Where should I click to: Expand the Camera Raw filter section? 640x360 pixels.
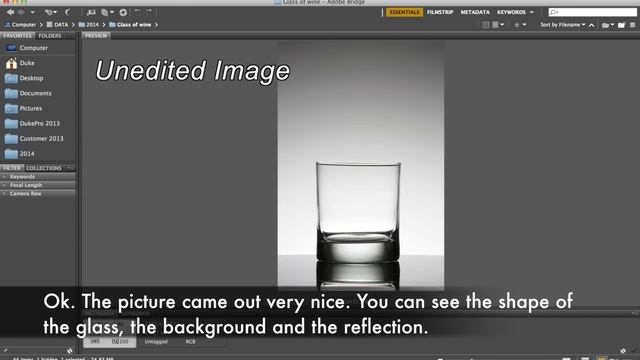click(x=38, y=193)
